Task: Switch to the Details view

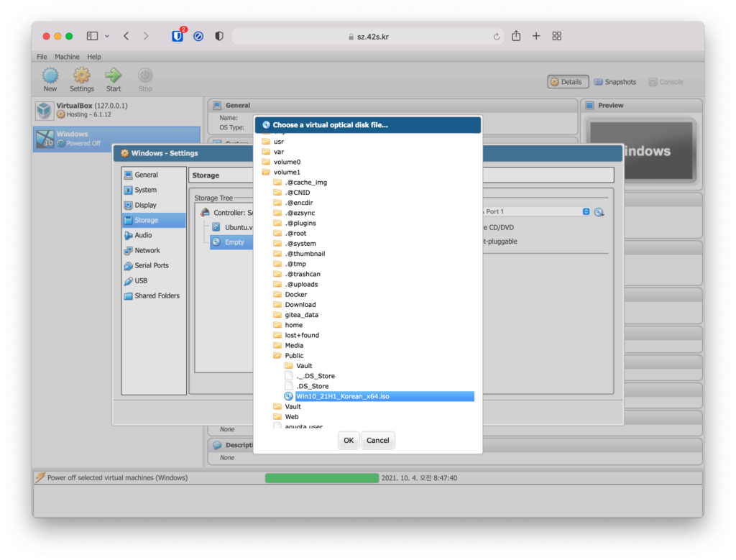Action: (568, 82)
